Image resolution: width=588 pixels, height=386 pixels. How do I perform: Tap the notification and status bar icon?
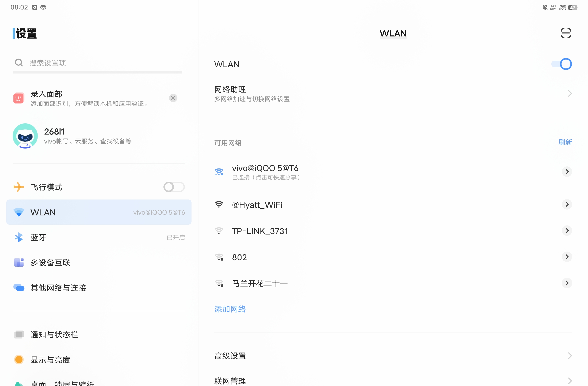pos(19,334)
